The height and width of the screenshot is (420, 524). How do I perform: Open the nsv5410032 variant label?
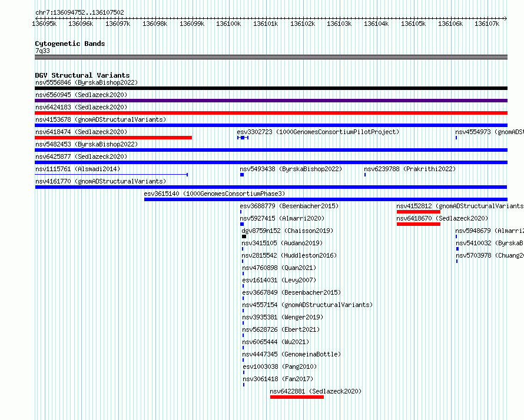coord(490,243)
